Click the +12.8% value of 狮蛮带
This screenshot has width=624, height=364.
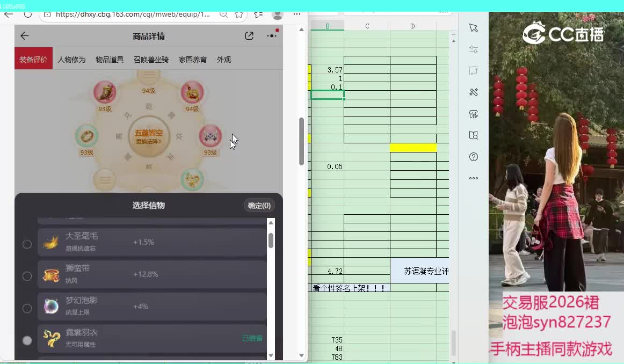(x=145, y=274)
